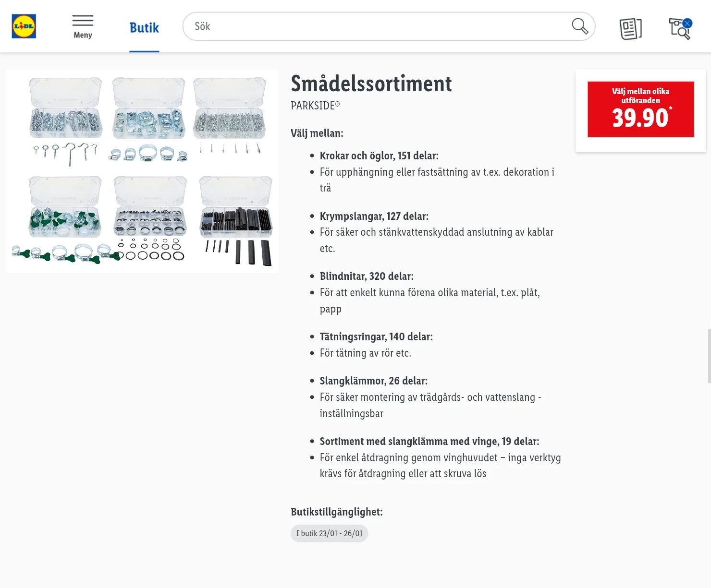Click the Lidl logo
This screenshot has width=711, height=588.
(24, 26)
